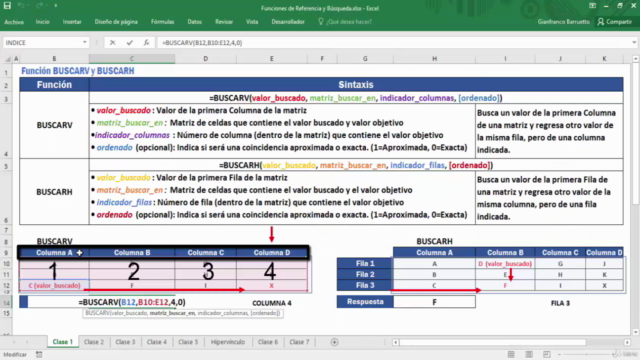The image size is (640, 360).
Task: Switch to the Insertar ribbon tab
Action: [72, 22]
